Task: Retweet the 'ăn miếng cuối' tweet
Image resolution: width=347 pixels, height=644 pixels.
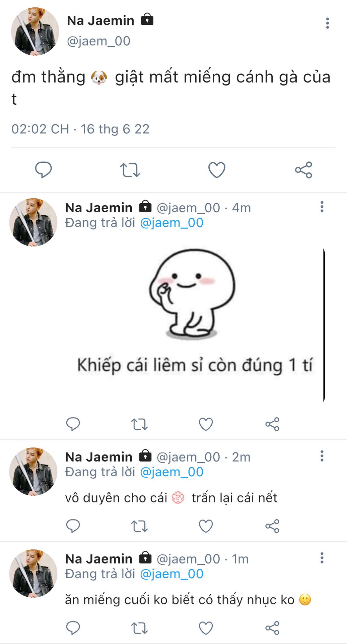Action: point(139,628)
